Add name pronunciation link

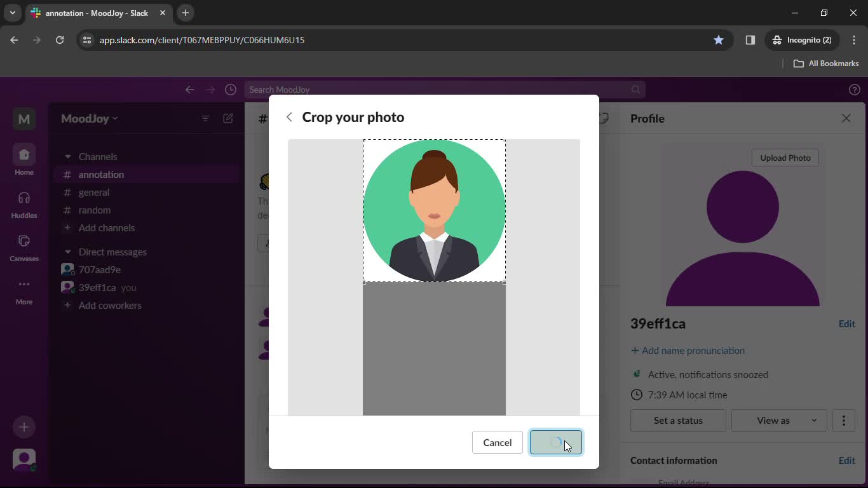point(688,350)
